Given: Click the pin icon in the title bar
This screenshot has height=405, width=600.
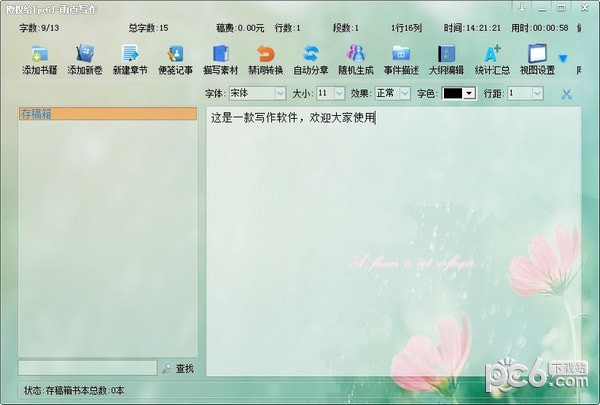Looking at the screenshot, I should pyautogui.click(x=522, y=7).
